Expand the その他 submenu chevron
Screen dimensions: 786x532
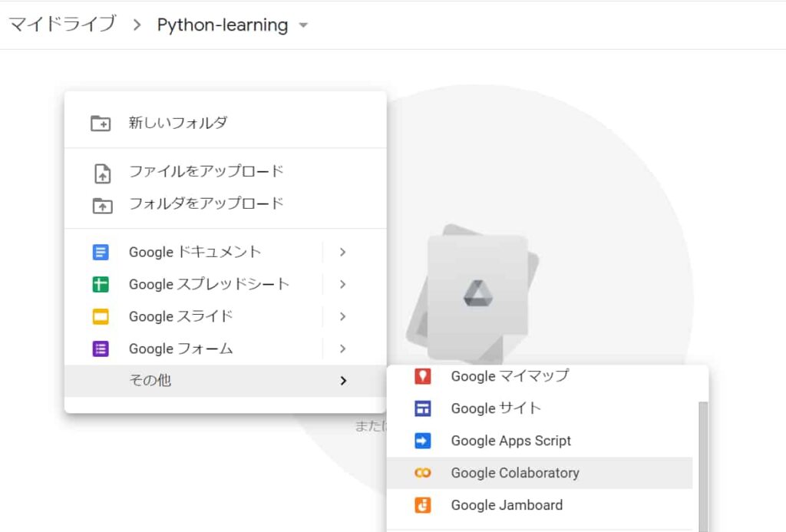pyautogui.click(x=343, y=381)
